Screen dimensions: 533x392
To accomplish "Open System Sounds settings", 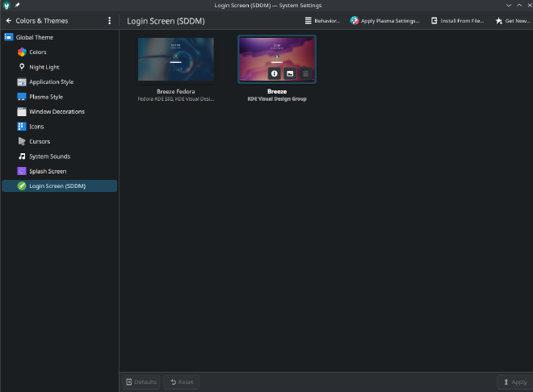I will pos(60,156).
